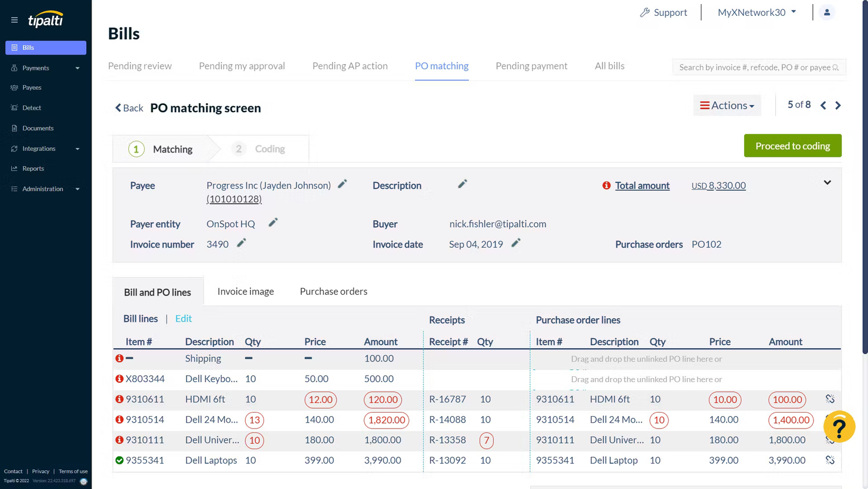The height and width of the screenshot is (489, 868).
Task: Edit the Payer entity using its pencil icon
Action: click(272, 222)
